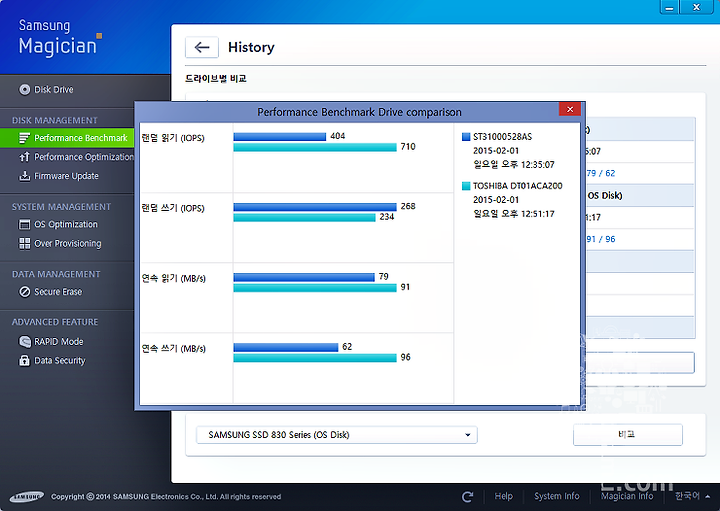Click the back arrow beside History

pyautogui.click(x=202, y=47)
